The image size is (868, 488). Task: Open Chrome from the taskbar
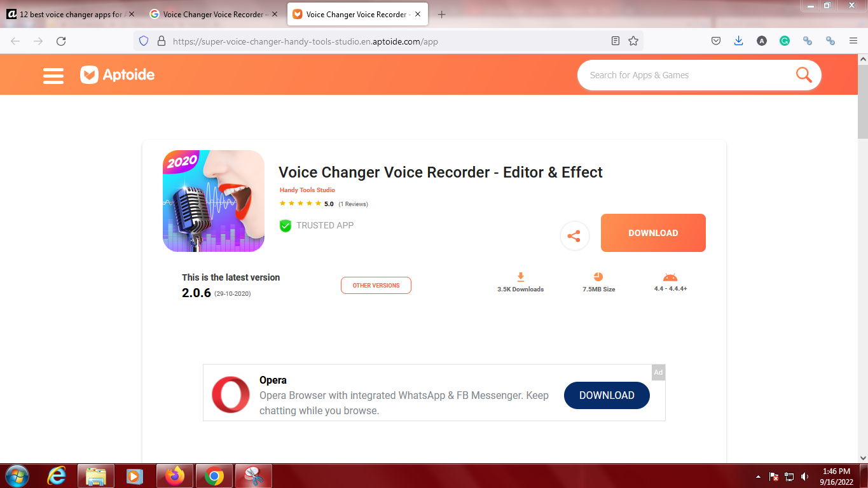point(214,476)
